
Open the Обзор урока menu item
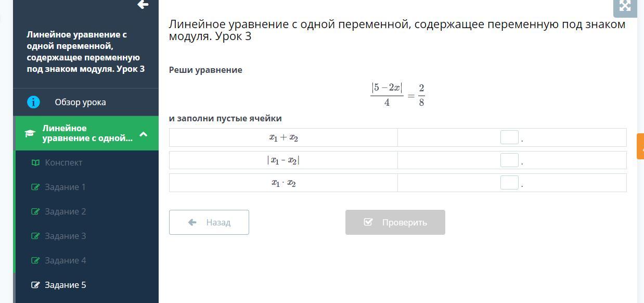(x=80, y=102)
